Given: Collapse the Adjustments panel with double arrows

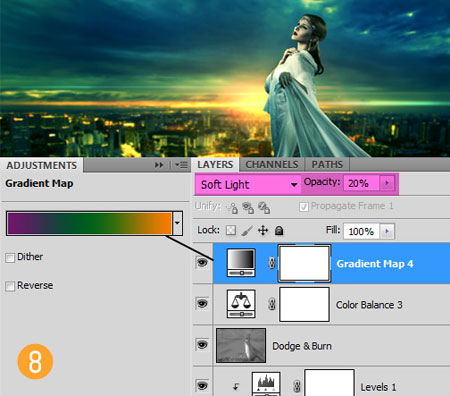Looking at the screenshot, I should [159, 165].
